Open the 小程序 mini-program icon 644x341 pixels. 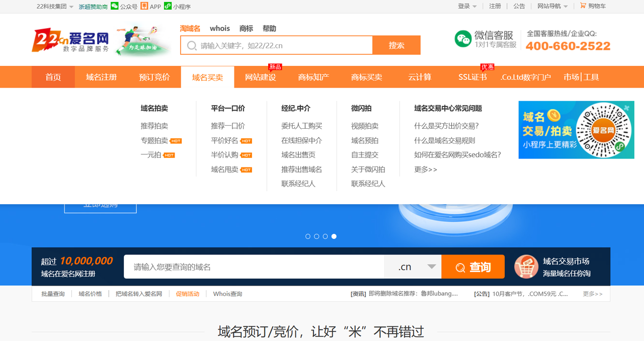(x=168, y=6)
